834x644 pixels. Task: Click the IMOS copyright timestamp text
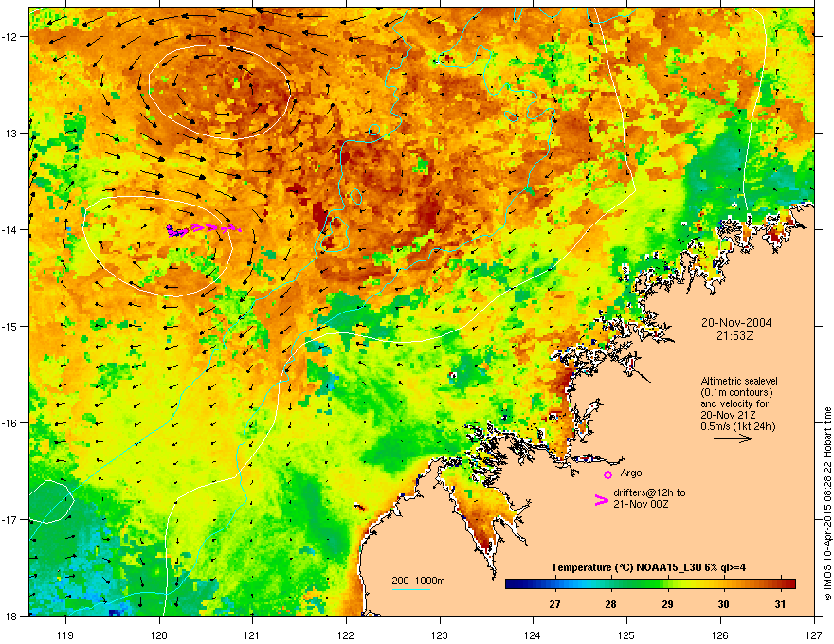pos(827,504)
